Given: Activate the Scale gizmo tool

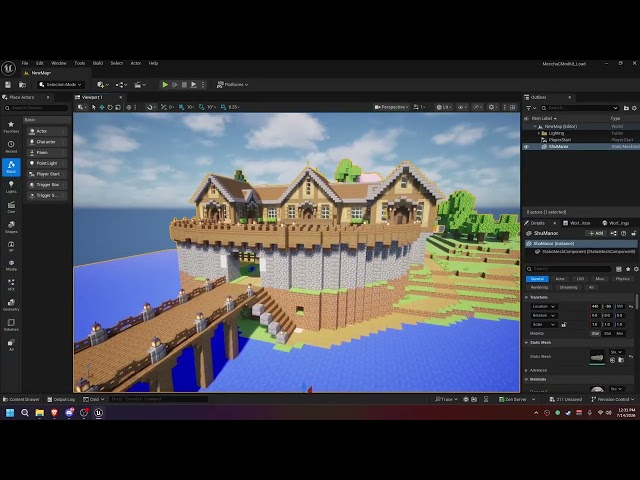Looking at the screenshot, I should (x=118, y=107).
